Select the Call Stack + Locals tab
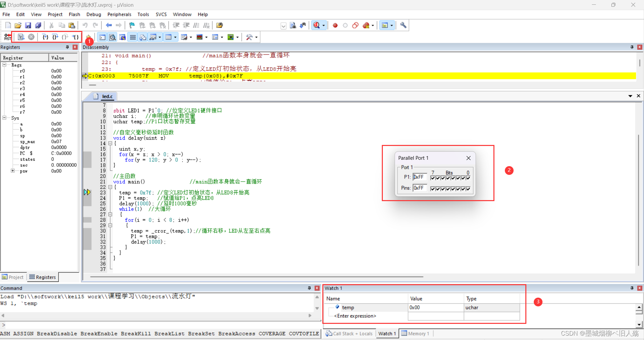Screen dimensions: 644x340 [349, 334]
